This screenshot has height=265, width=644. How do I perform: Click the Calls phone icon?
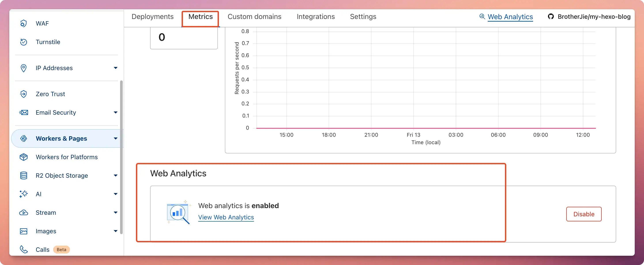point(23,250)
